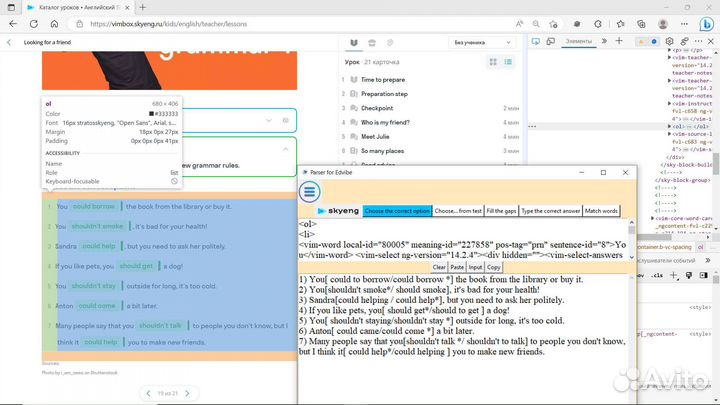Open the should get answer dropdown
Image resolution: width=720 pixels, height=405 pixels.
(139, 266)
